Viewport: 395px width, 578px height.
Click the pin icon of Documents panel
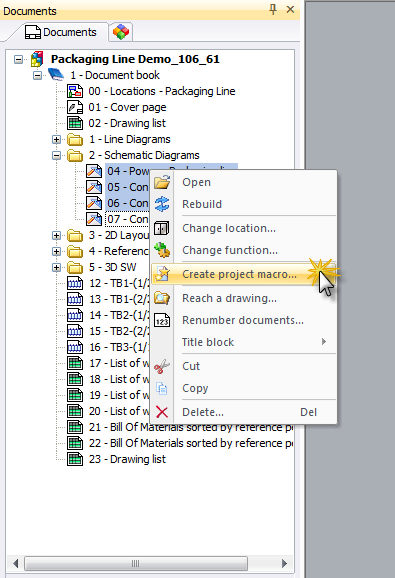(x=273, y=10)
